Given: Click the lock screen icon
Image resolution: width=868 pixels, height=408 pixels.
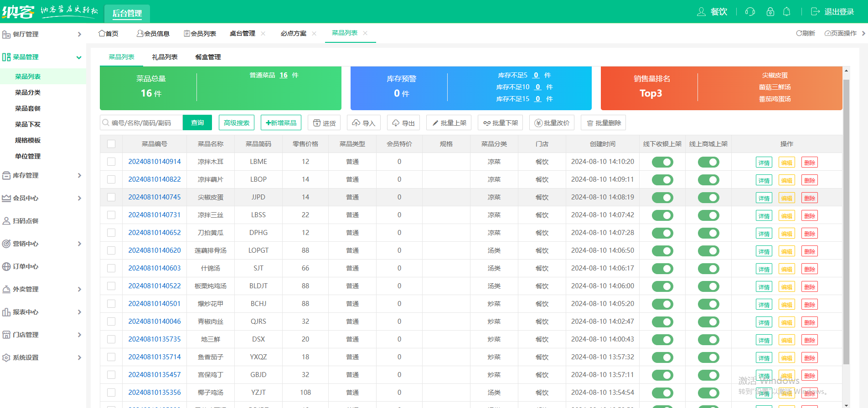Looking at the screenshot, I should tap(770, 12).
